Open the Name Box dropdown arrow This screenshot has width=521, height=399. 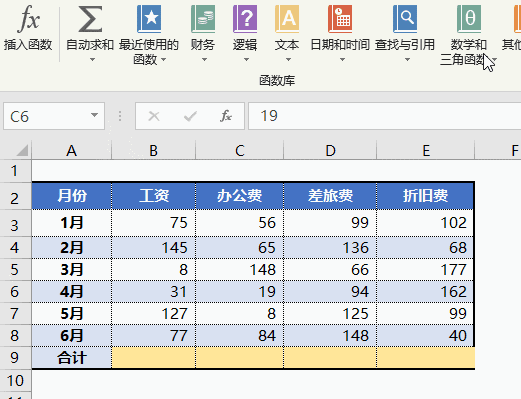pos(94,115)
